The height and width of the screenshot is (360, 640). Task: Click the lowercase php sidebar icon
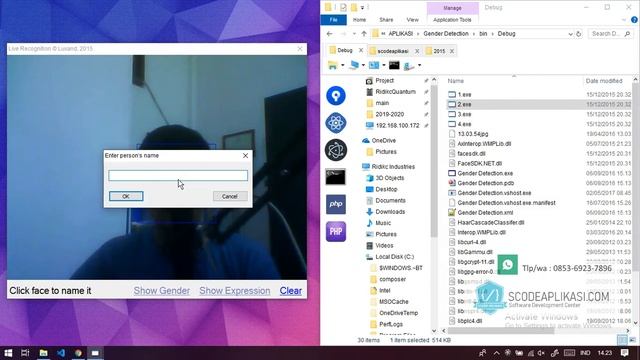tap(336, 204)
